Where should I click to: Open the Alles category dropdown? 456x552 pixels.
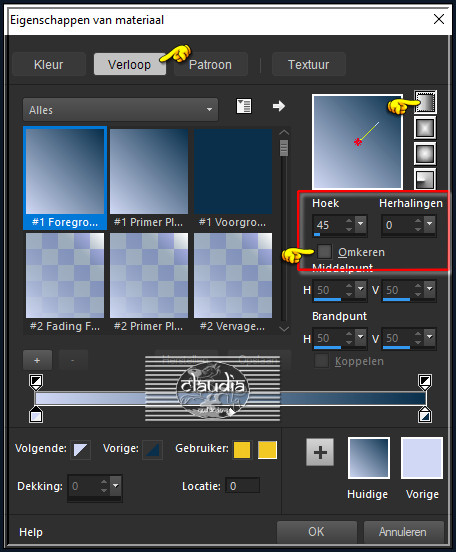pos(120,110)
